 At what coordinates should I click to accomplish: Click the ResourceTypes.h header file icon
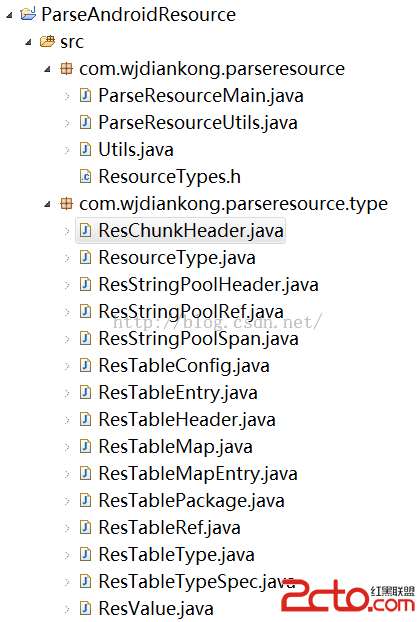pyautogui.click(x=86, y=177)
